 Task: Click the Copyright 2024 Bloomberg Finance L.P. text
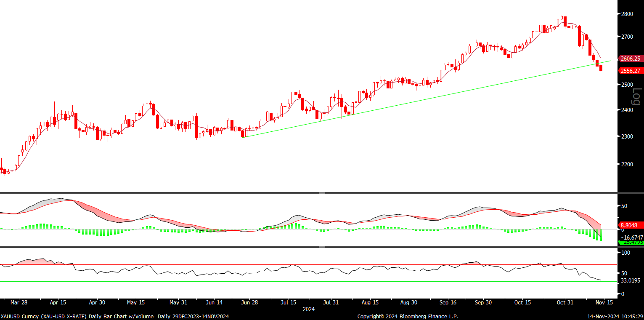click(x=408, y=316)
